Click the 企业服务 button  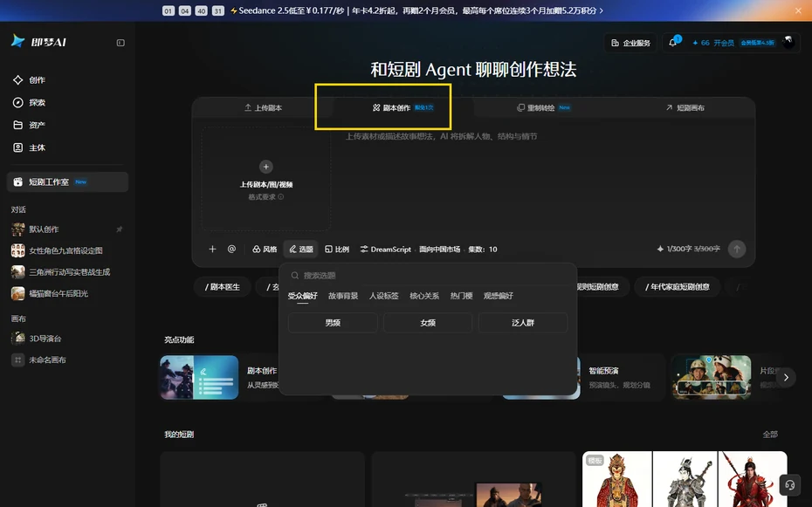[x=630, y=43]
